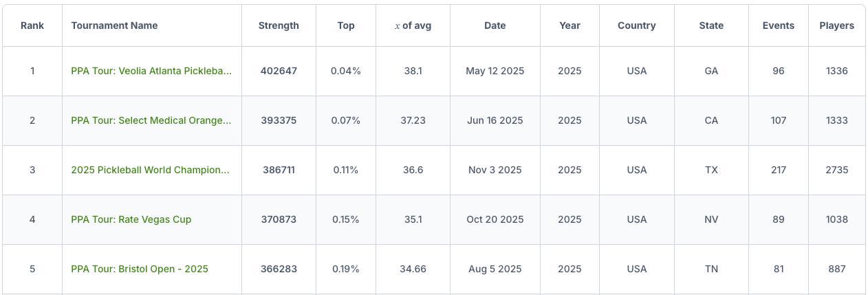
Task: Click the May 12 2025 date cell
Action: 495,71
